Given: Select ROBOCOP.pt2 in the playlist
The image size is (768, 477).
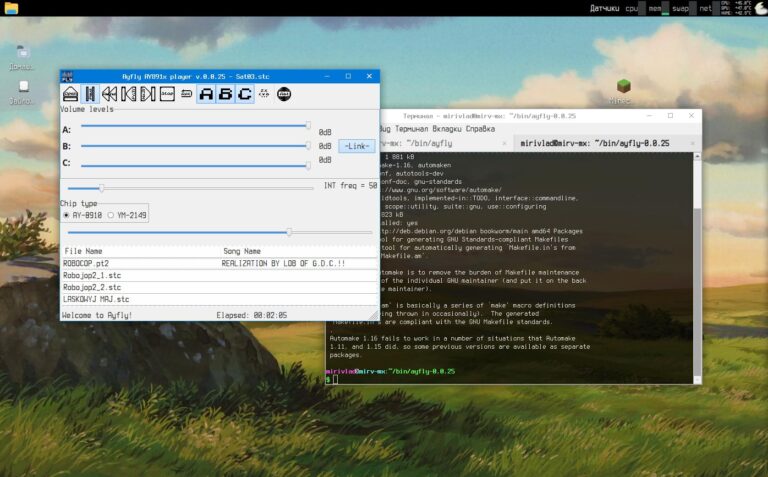Looking at the screenshot, I should coord(86,263).
